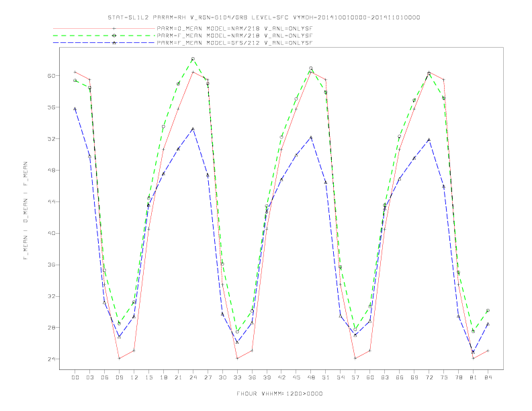Click blue triangle marker at hour 24 peak
This screenshot has height=411, width=532.
coord(193,129)
